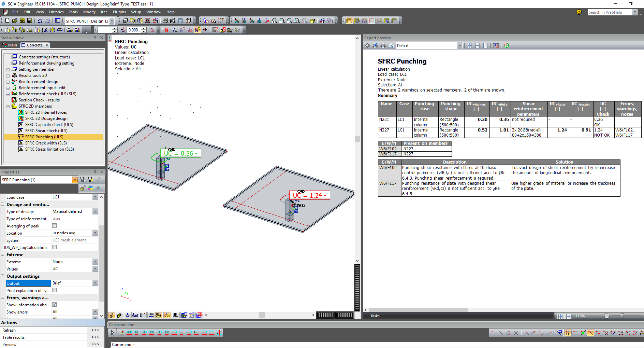The image size is (644, 348).
Task: Pin the Tree window panel
Action: click(x=95, y=38)
